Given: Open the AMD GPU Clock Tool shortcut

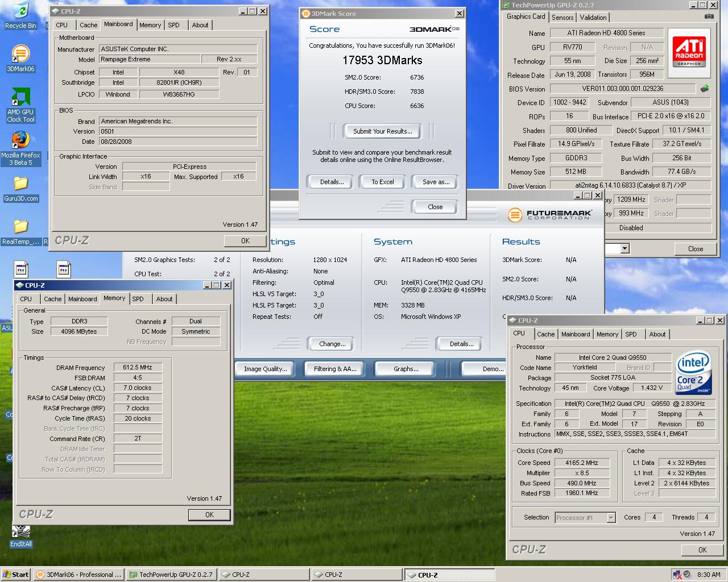Looking at the screenshot, I should (20, 106).
